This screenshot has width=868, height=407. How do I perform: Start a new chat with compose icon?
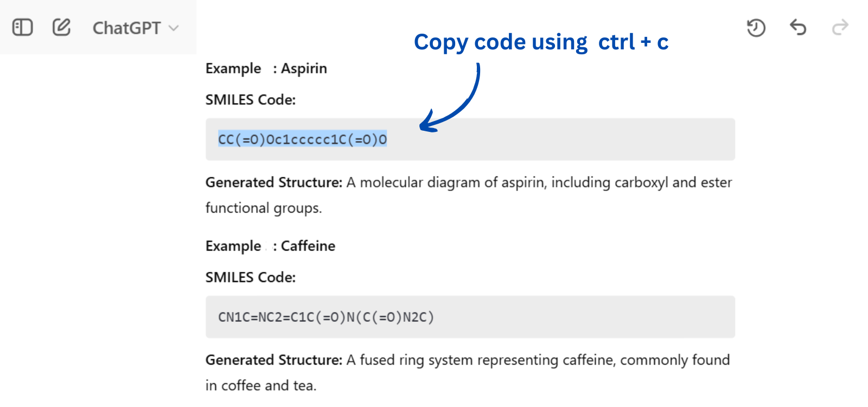coord(61,27)
